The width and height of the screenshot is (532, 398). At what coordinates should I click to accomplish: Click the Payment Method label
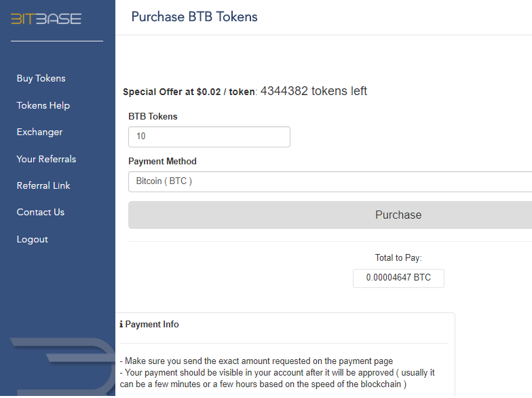(162, 162)
